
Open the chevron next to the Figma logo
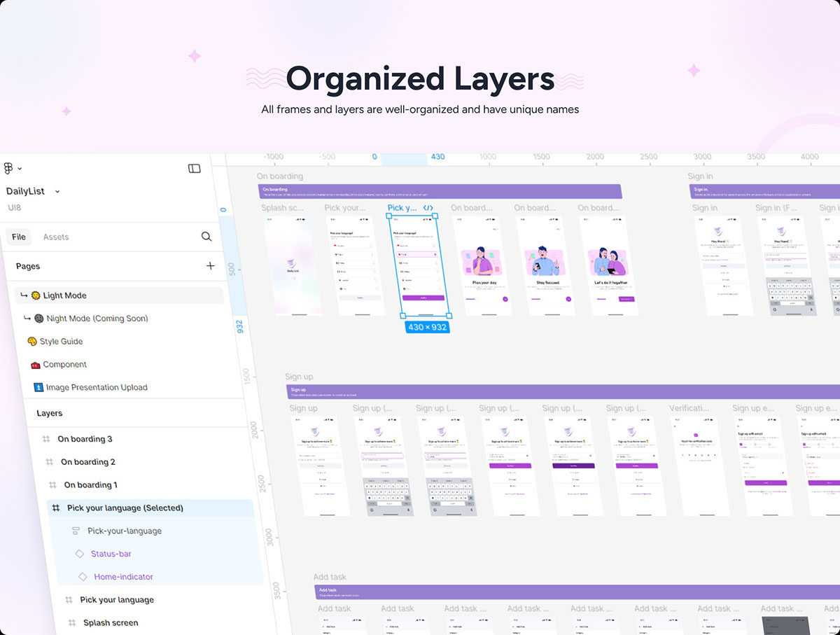pyautogui.click(x=20, y=169)
